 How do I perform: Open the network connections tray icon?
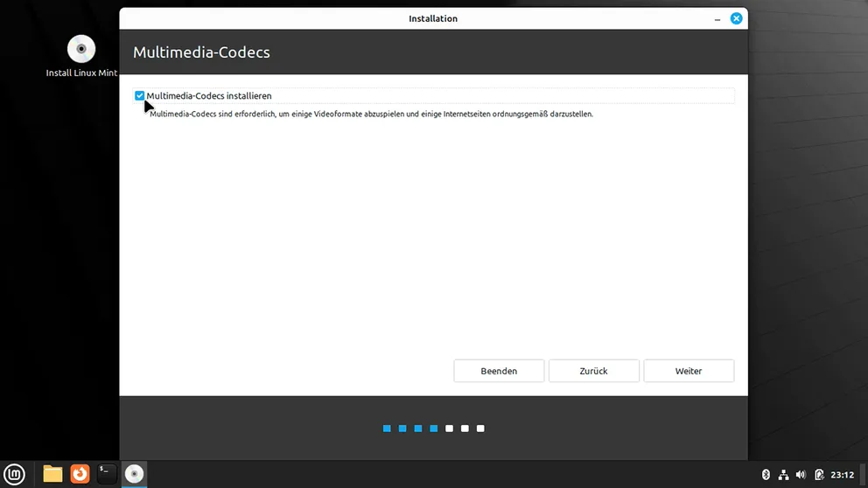pos(783,475)
